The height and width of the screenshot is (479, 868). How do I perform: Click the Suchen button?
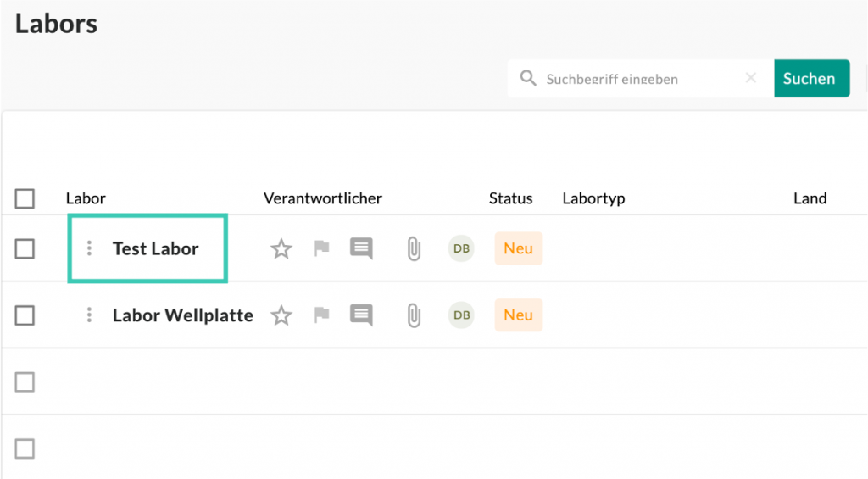[810, 78]
